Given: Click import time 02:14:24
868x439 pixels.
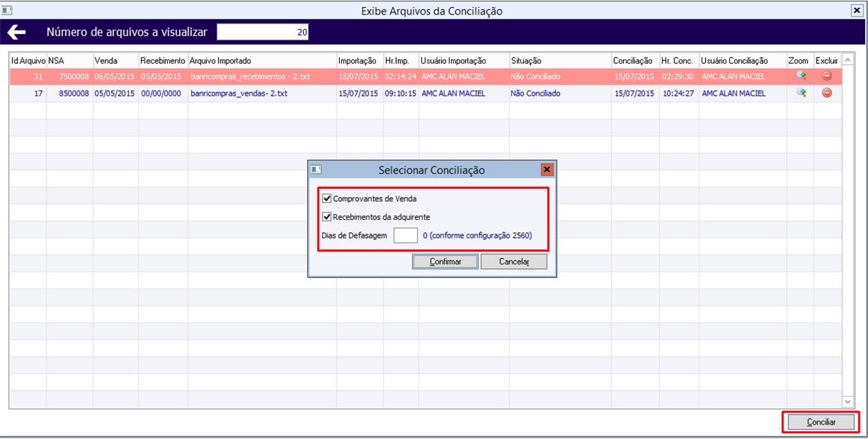Looking at the screenshot, I should point(400,76).
